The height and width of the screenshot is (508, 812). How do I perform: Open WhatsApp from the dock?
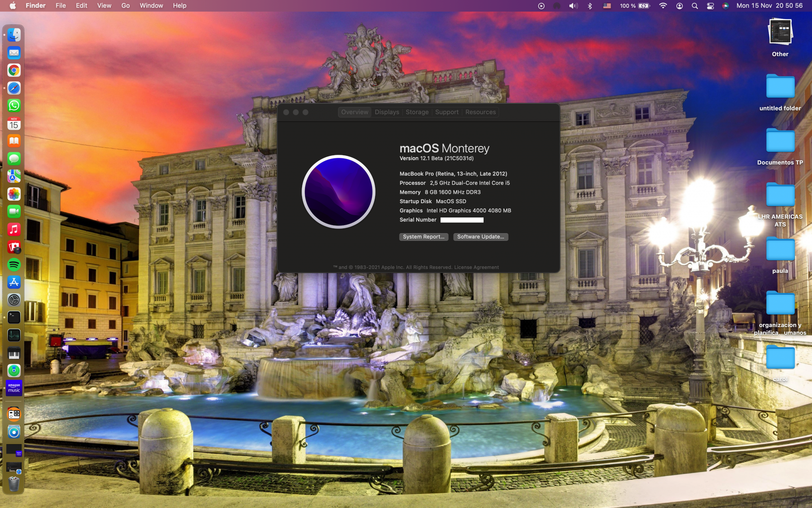14,106
